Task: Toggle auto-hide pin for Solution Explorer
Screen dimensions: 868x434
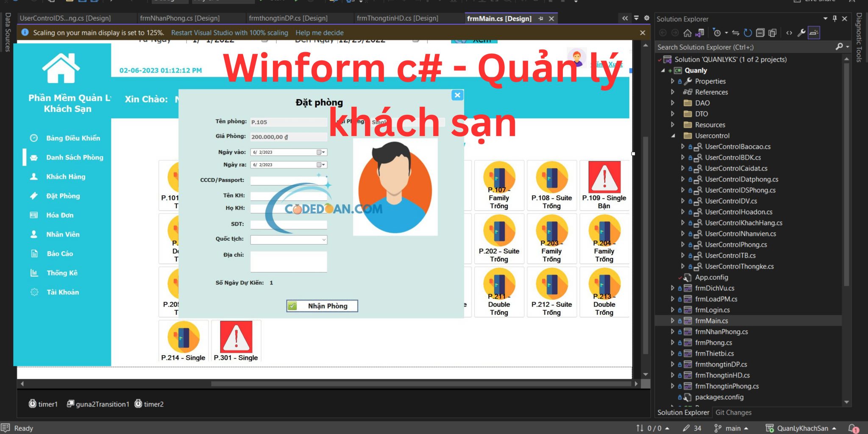Action: (x=835, y=19)
